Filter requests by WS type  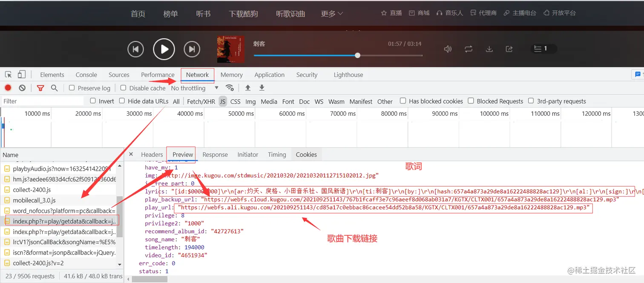[319, 101]
